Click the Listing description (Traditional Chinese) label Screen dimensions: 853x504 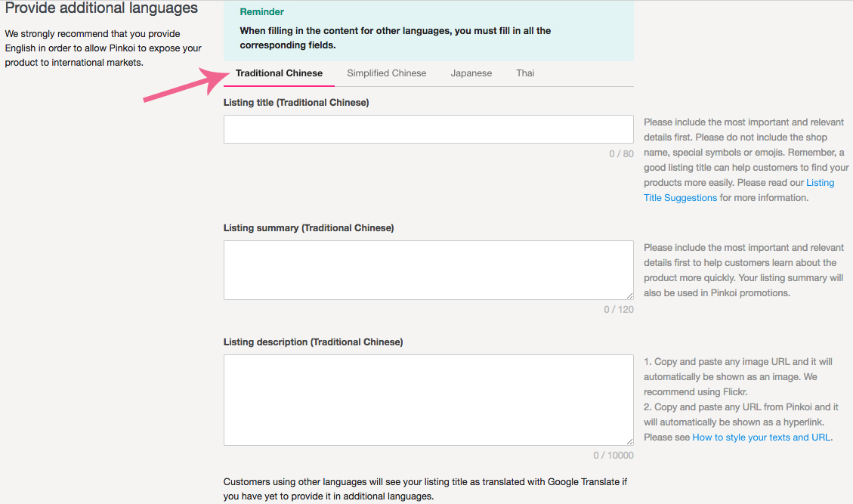tap(313, 342)
